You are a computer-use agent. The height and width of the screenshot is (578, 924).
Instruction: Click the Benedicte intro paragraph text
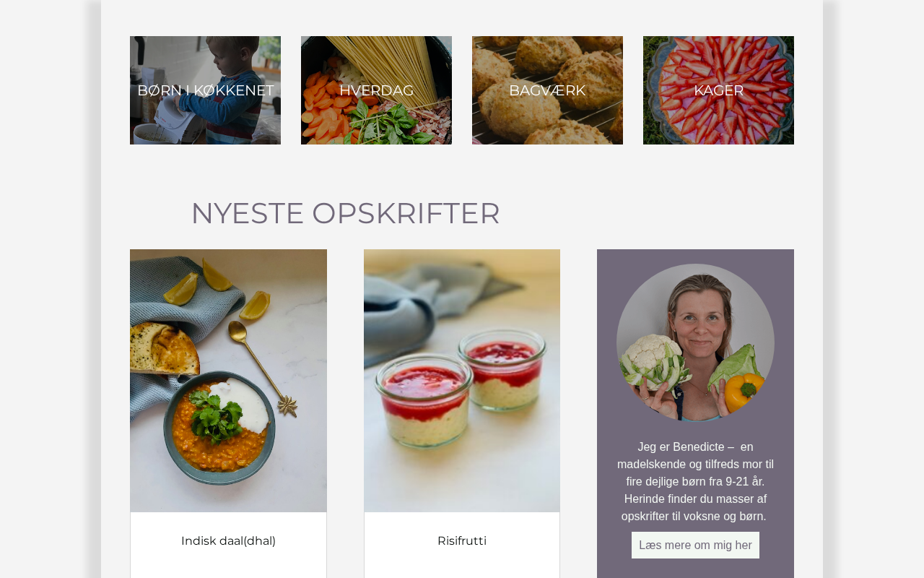[x=695, y=481]
